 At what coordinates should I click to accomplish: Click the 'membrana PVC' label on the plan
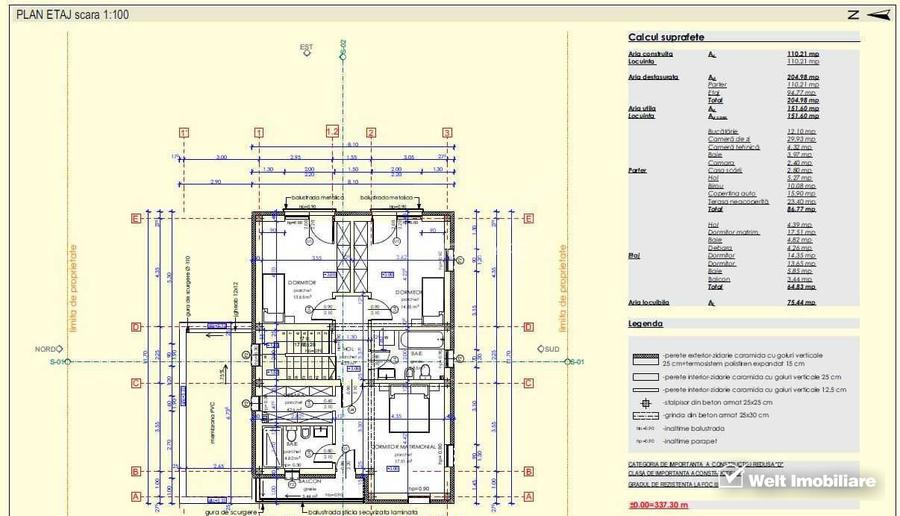pos(212,422)
